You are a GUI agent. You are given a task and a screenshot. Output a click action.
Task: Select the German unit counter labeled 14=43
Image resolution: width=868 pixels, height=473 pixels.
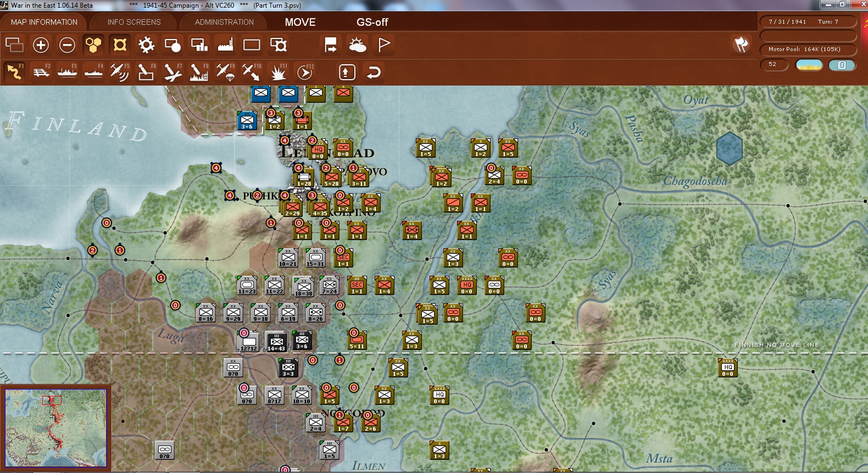click(276, 342)
